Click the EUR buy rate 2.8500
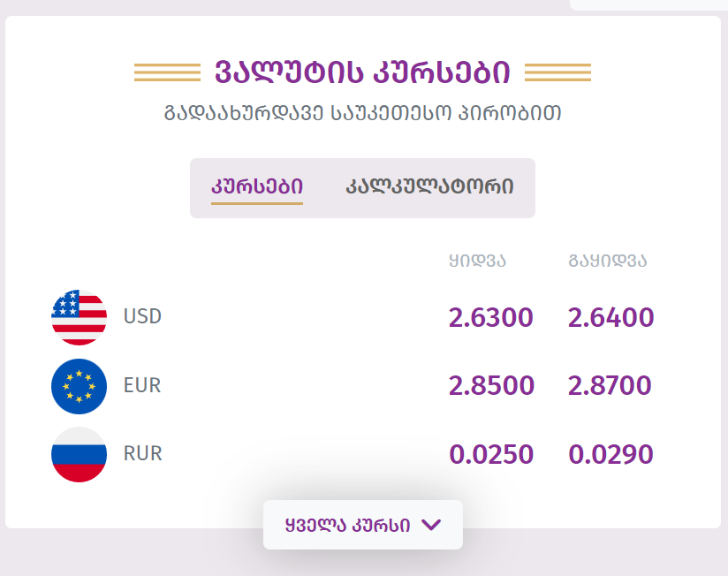The height and width of the screenshot is (576, 728). click(x=491, y=386)
